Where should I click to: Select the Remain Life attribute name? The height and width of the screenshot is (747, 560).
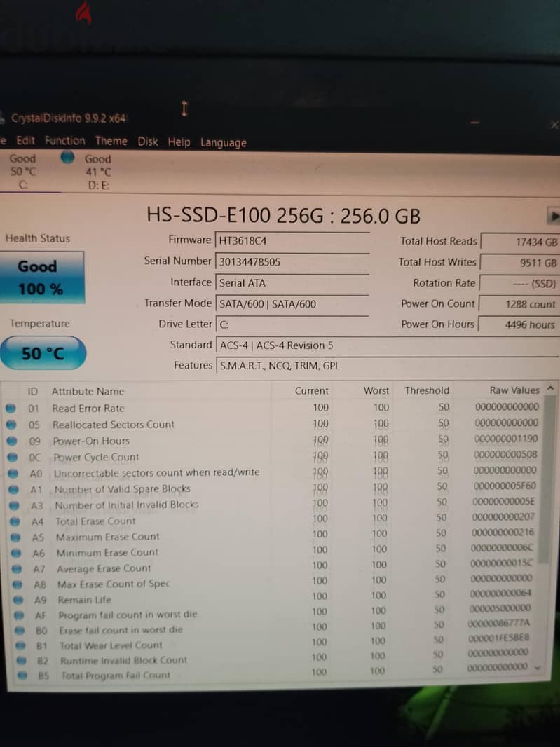click(84, 600)
